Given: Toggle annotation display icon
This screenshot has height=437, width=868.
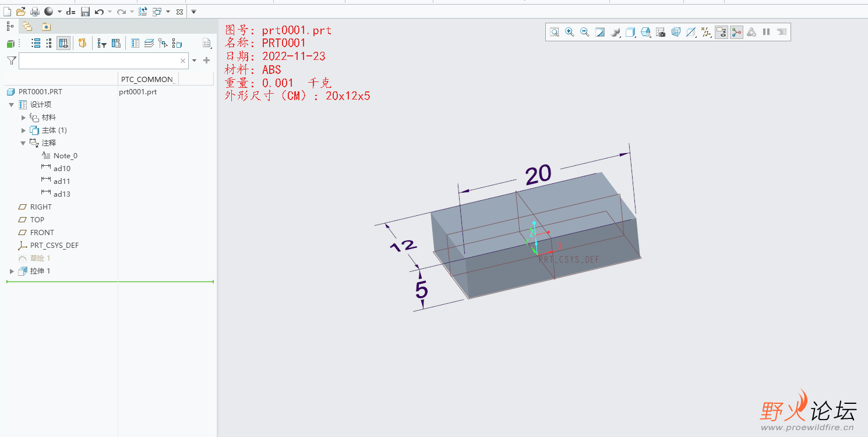Looking at the screenshot, I should (721, 32).
